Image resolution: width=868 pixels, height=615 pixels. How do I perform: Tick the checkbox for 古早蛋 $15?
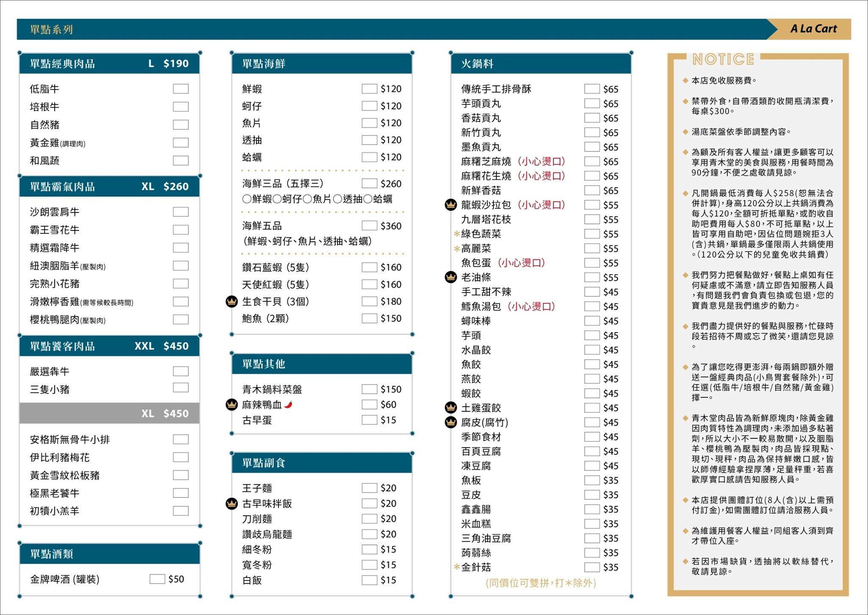click(x=370, y=420)
